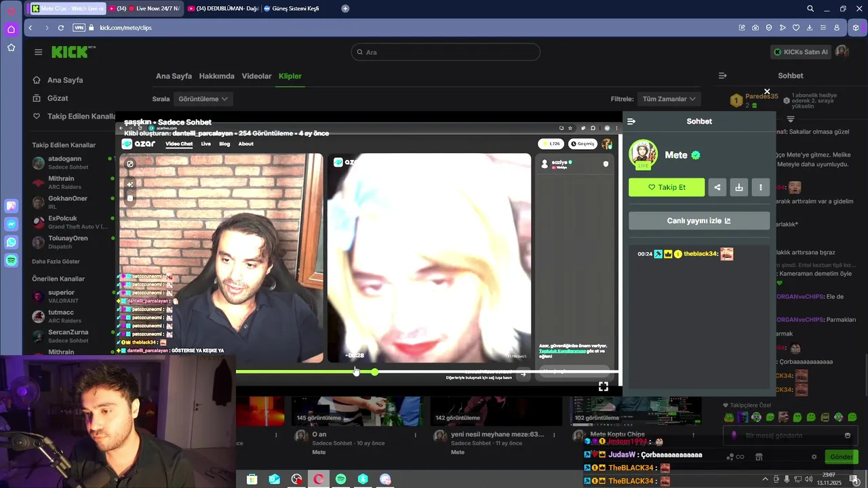868x488 pixels.
Task: Open Spotify from the taskbar
Action: (341, 479)
